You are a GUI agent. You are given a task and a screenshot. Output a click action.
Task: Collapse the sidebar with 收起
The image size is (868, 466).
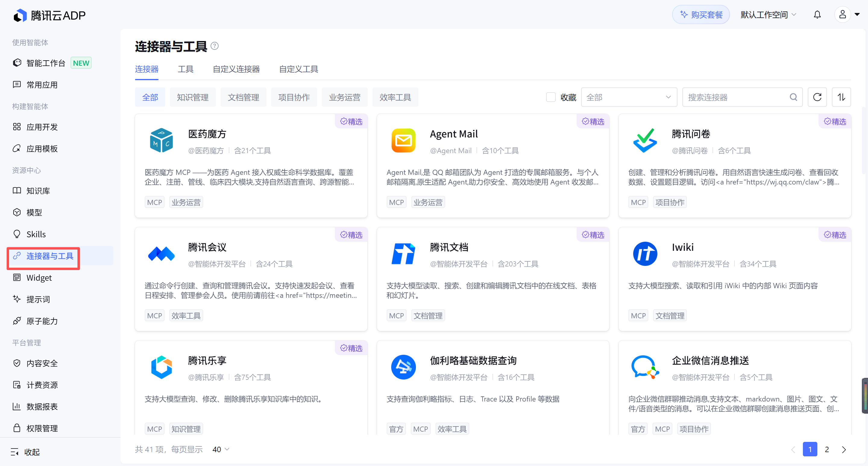click(x=25, y=452)
